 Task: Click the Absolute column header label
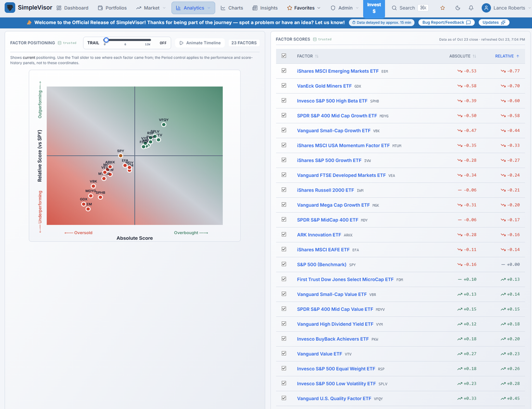pyautogui.click(x=460, y=56)
